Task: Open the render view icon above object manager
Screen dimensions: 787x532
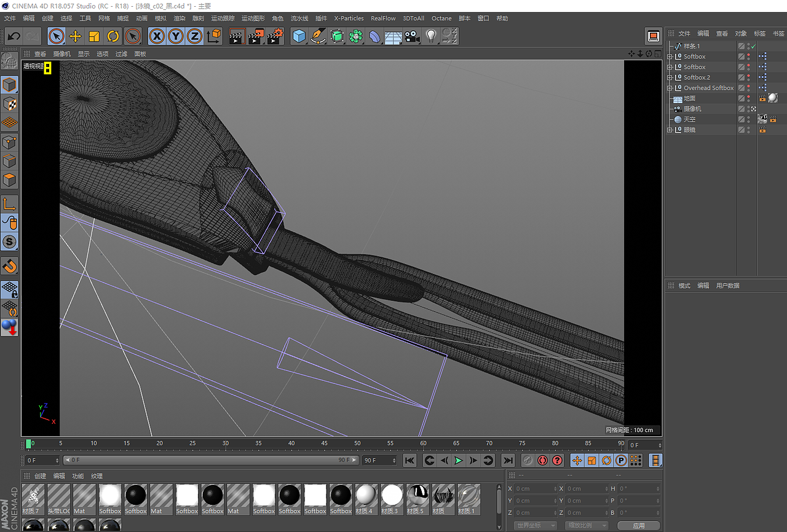Action: click(x=654, y=36)
